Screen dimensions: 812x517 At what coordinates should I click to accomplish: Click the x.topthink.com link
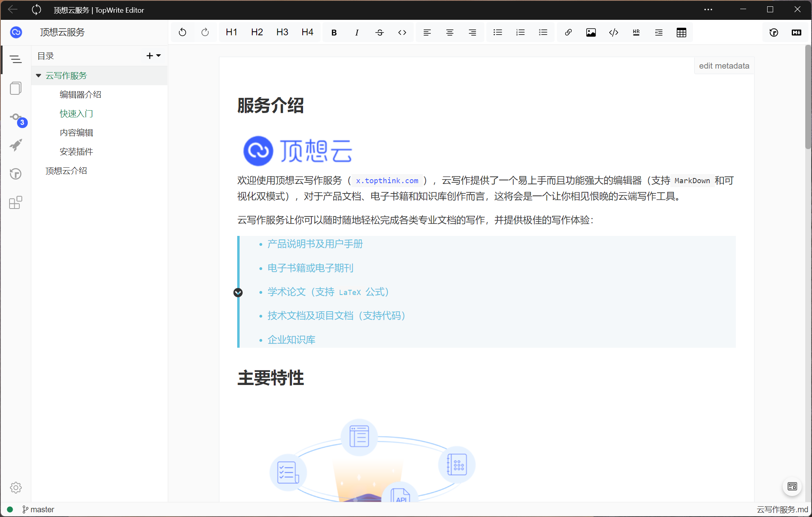click(x=387, y=181)
